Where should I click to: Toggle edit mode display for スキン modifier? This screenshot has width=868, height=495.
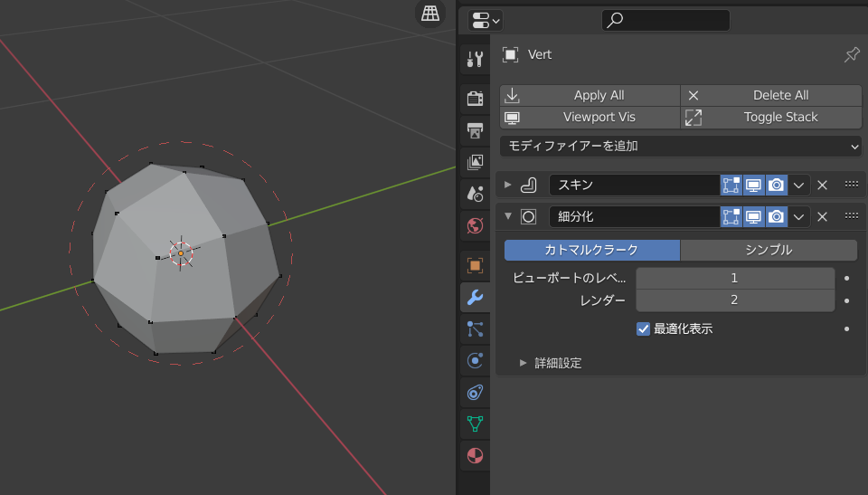coord(731,185)
